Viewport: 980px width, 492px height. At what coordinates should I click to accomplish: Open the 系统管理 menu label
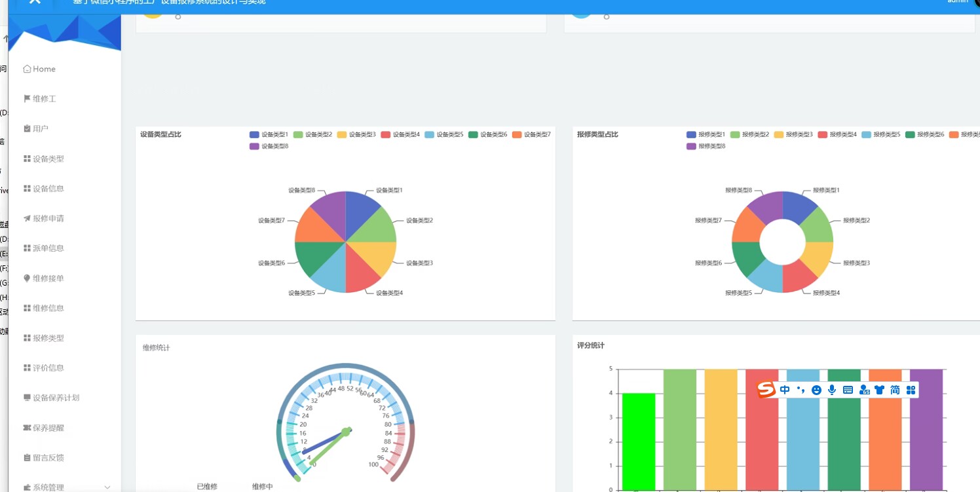coord(48,487)
